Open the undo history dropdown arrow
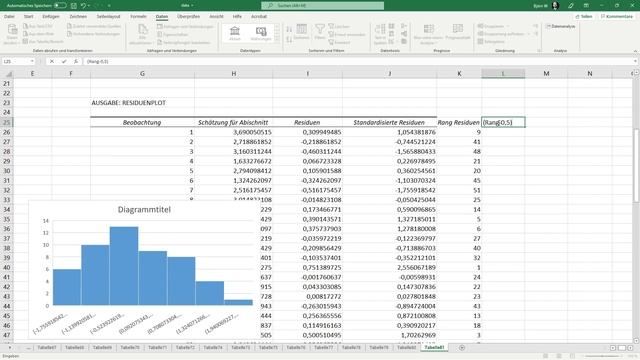 (89, 6)
